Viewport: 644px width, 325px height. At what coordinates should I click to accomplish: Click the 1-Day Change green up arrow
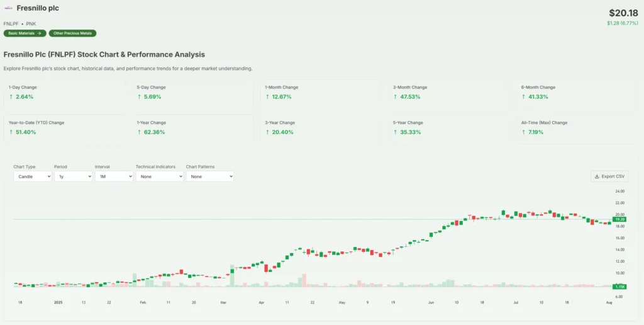pos(11,97)
